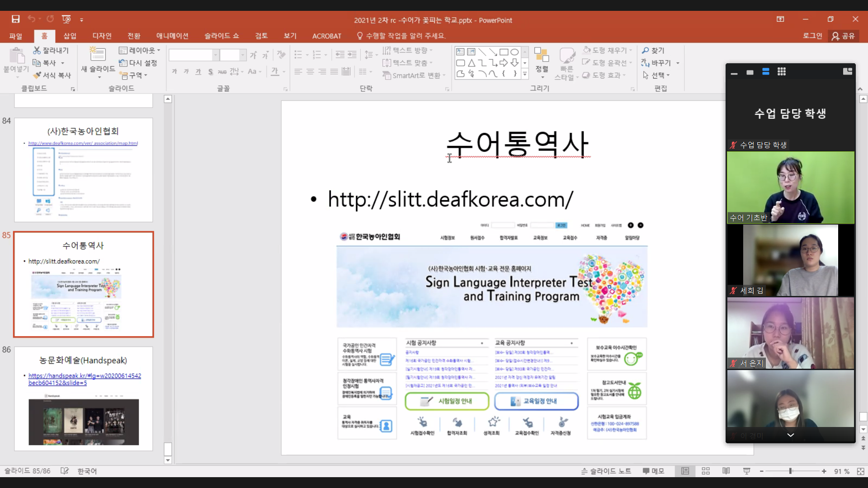The image size is (868, 488).
Task: Click the Format Painter brush icon
Action: tap(37, 75)
